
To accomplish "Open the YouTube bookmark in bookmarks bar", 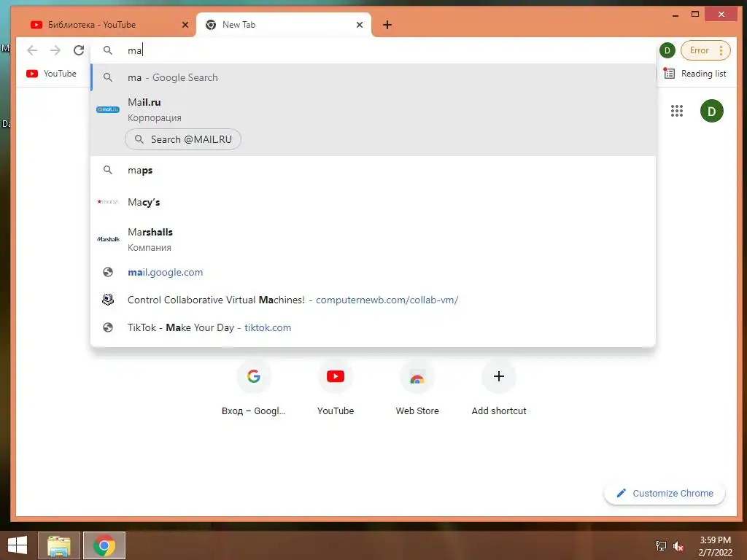I will 52,74.
